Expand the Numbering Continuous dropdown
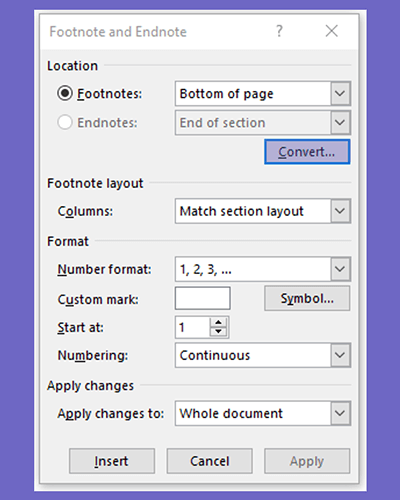This screenshot has height=500, width=400. (263, 355)
